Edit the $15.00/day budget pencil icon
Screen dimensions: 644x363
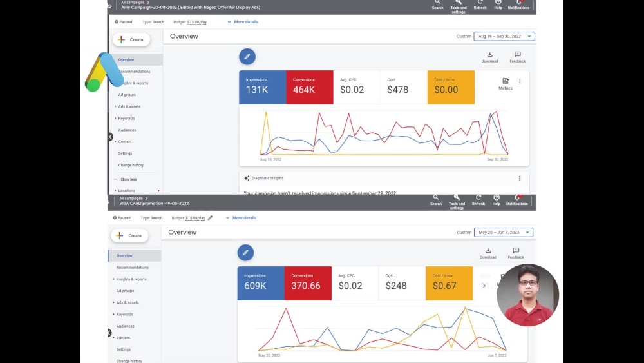pos(211,217)
